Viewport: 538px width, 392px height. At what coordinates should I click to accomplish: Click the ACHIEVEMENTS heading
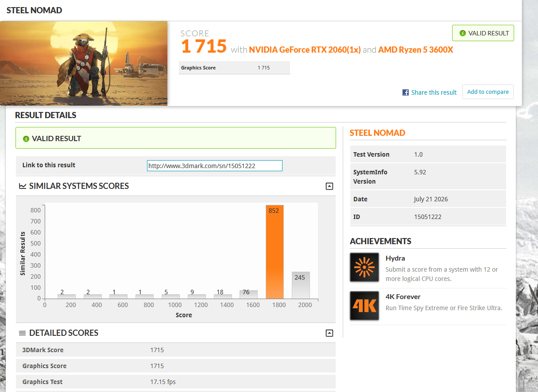380,241
